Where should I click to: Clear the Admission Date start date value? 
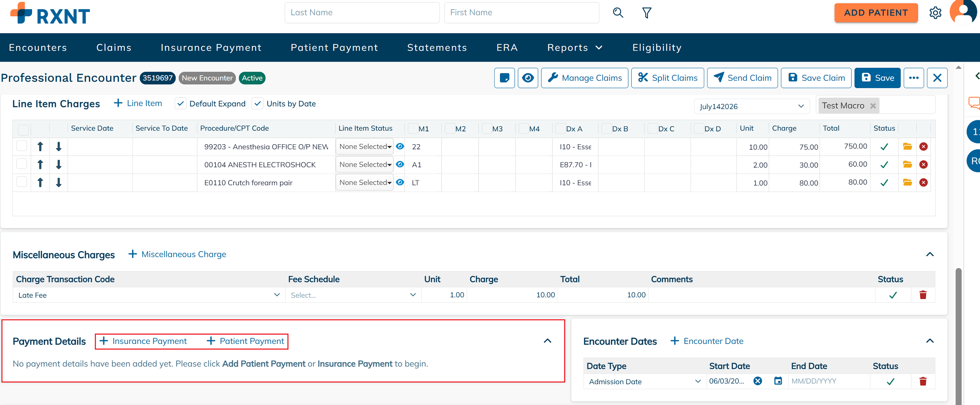tap(758, 381)
